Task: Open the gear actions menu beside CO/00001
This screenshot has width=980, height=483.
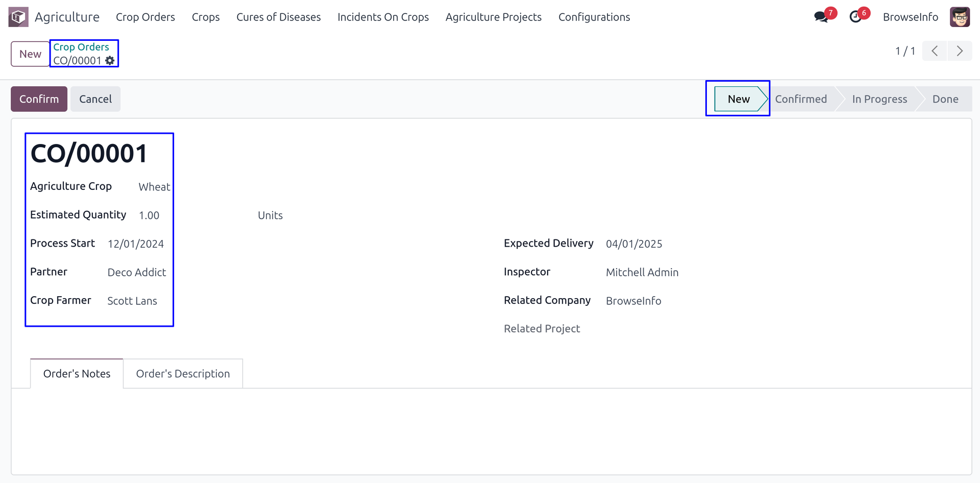Action: click(110, 61)
